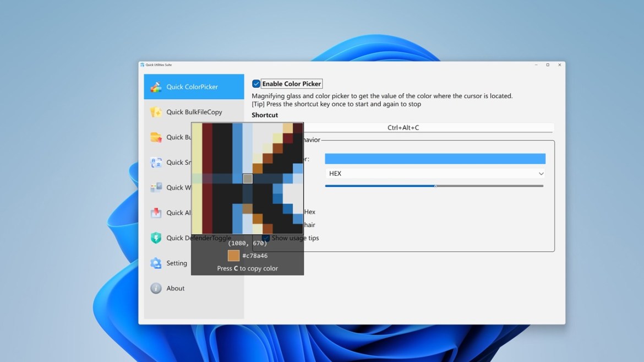Disable the Enable Color Picker checkbox

pos(255,83)
